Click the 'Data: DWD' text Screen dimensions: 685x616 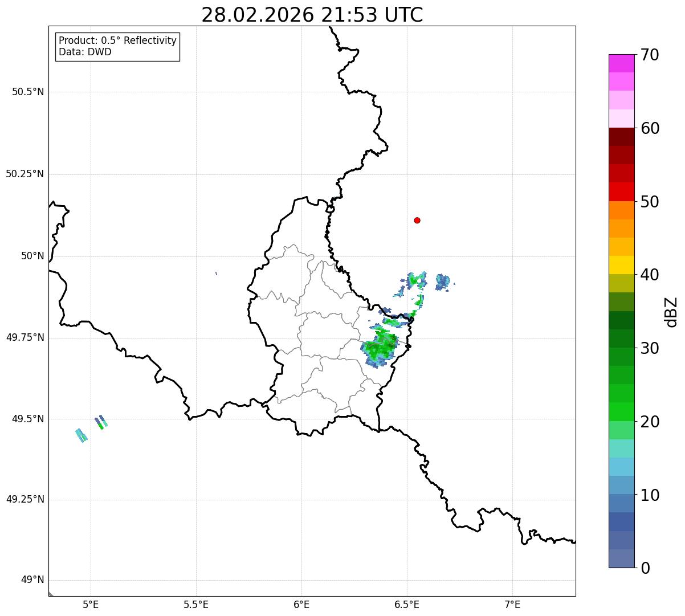click(x=85, y=52)
